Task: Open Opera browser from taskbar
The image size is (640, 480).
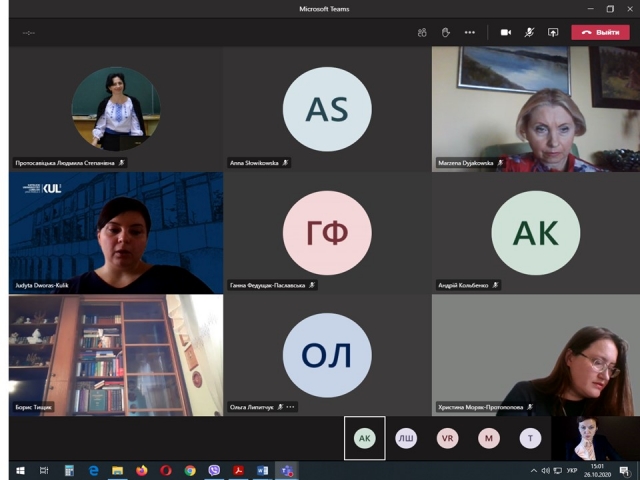Action: pos(166,471)
